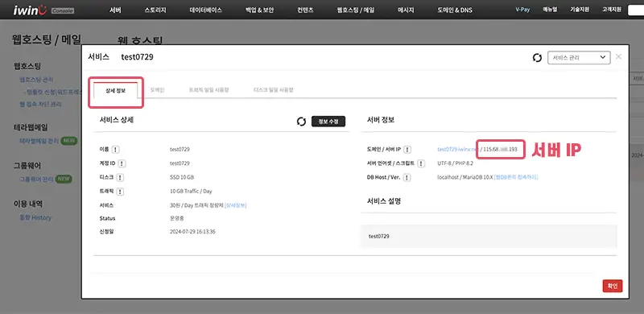This screenshot has width=644, height=314.
Task: Click the 정보 수정 button
Action: (328, 122)
